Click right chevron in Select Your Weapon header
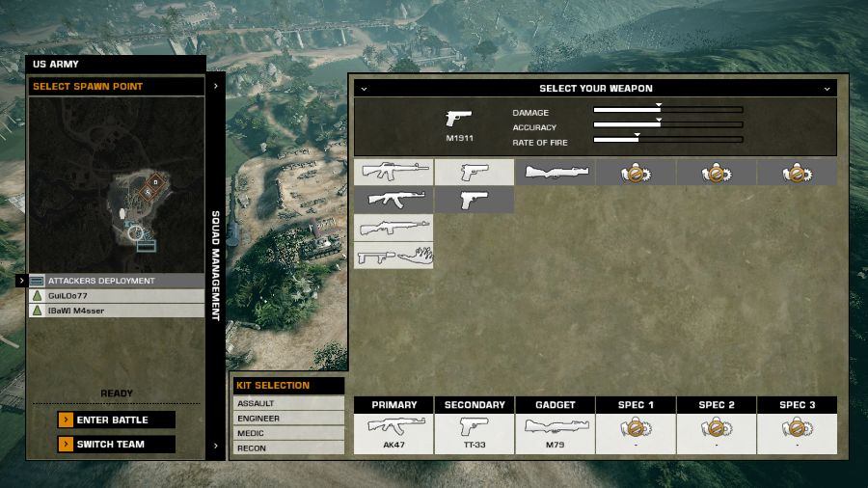 (827, 89)
